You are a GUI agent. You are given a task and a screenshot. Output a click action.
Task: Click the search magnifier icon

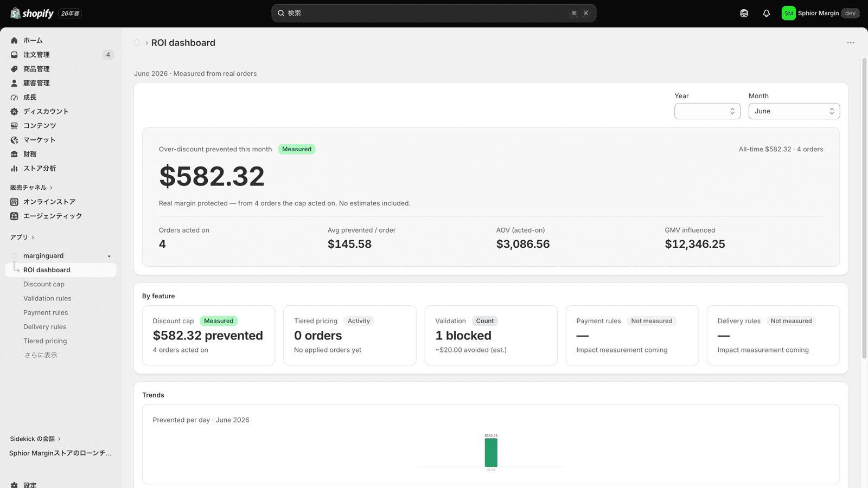281,13
